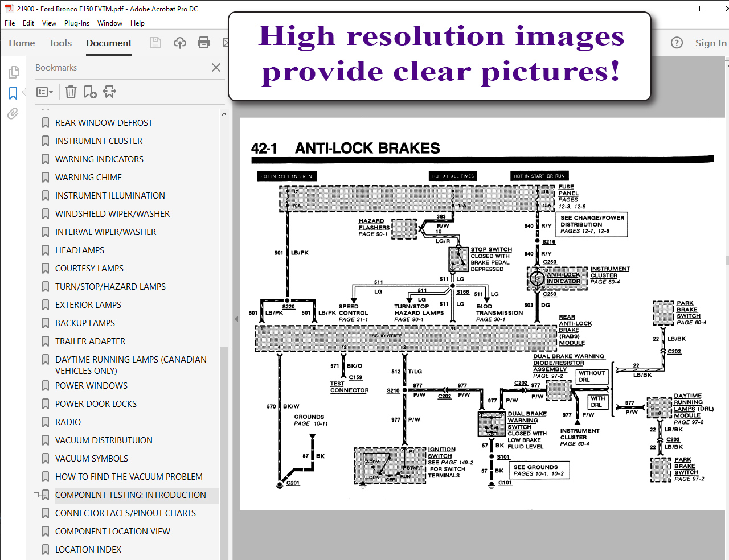Go to REAR WINDOW DEFROST bookmark
Viewport: 729px width, 560px height.
click(x=104, y=123)
